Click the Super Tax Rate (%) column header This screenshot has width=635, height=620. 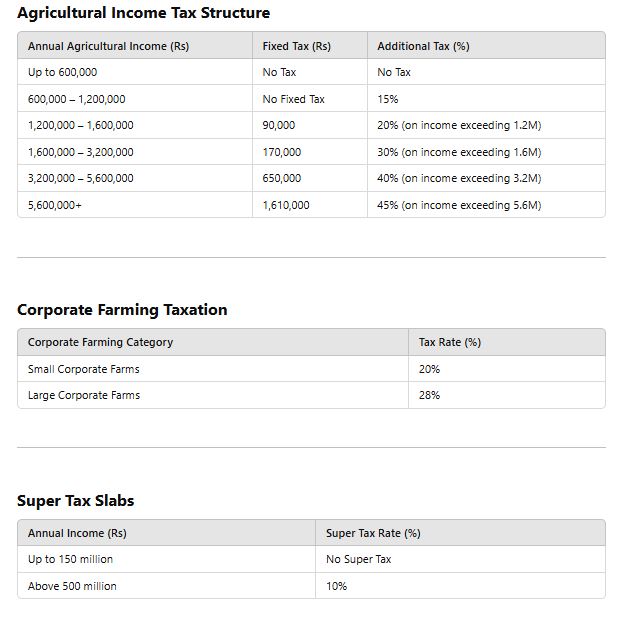373,533
